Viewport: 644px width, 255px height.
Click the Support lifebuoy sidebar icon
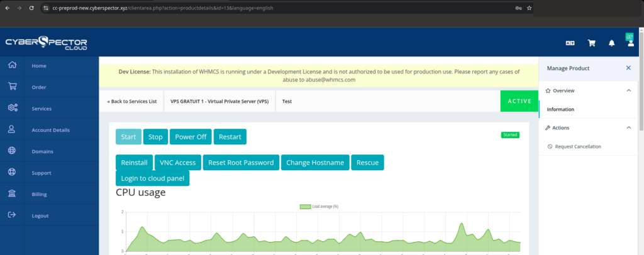12,172
